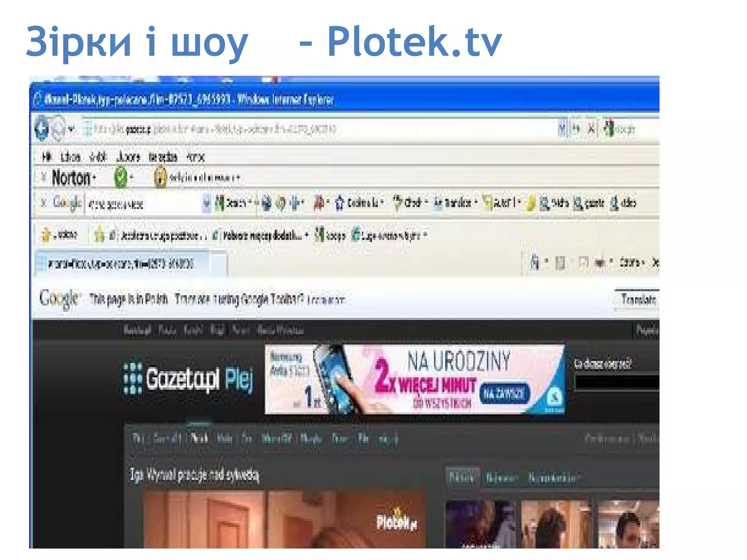Image resolution: width=747 pixels, height=560 pixels.
Task: Select the Plotek item in site navigation bar
Action: click(x=199, y=438)
